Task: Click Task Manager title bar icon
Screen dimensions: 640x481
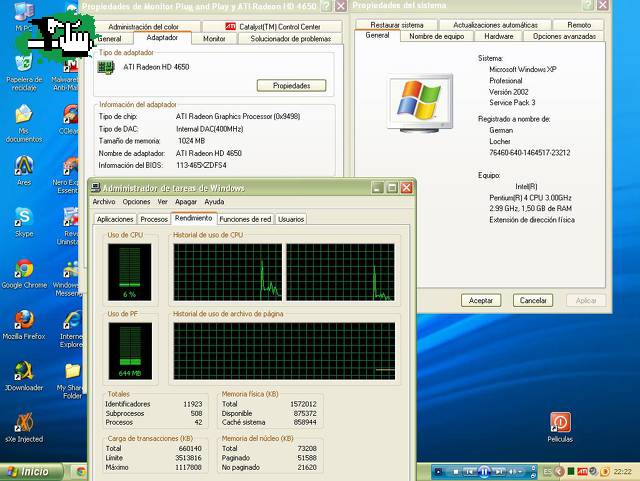Action: [x=96, y=187]
